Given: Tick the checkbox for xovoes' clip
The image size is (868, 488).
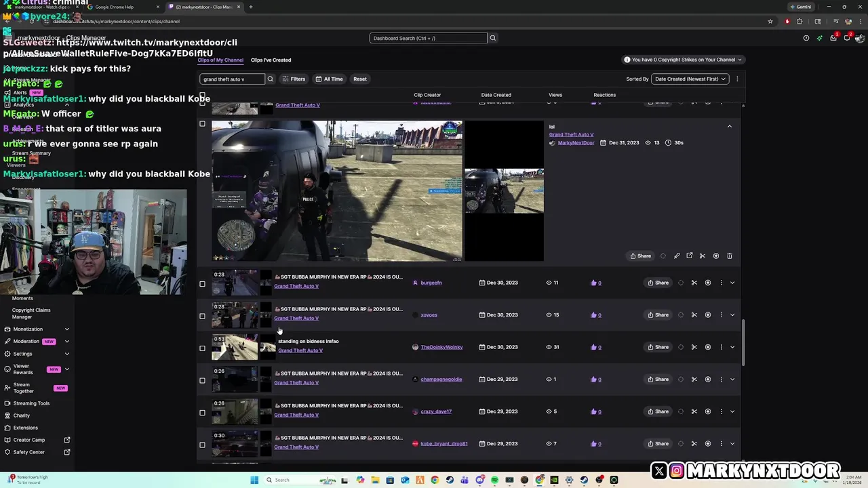Looking at the screenshot, I should [202, 316].
